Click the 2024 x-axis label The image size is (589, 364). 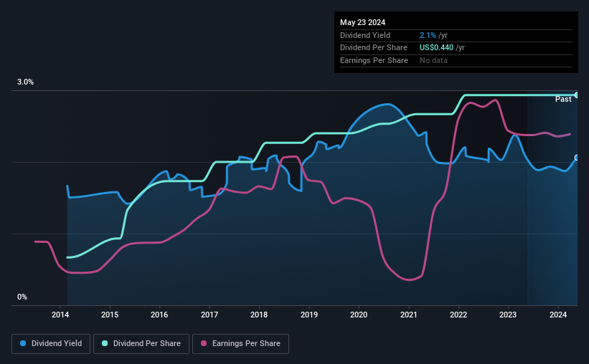[558, 315]
